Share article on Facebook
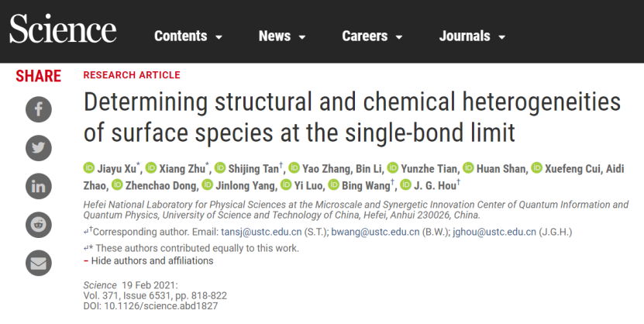This screenshot has height=324, width=644. [39, 109]
